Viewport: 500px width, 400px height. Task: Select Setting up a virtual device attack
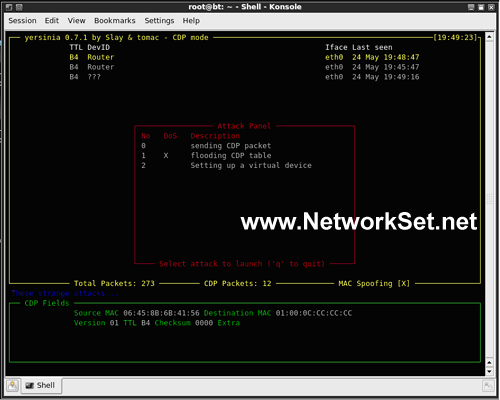pos(226,165)
